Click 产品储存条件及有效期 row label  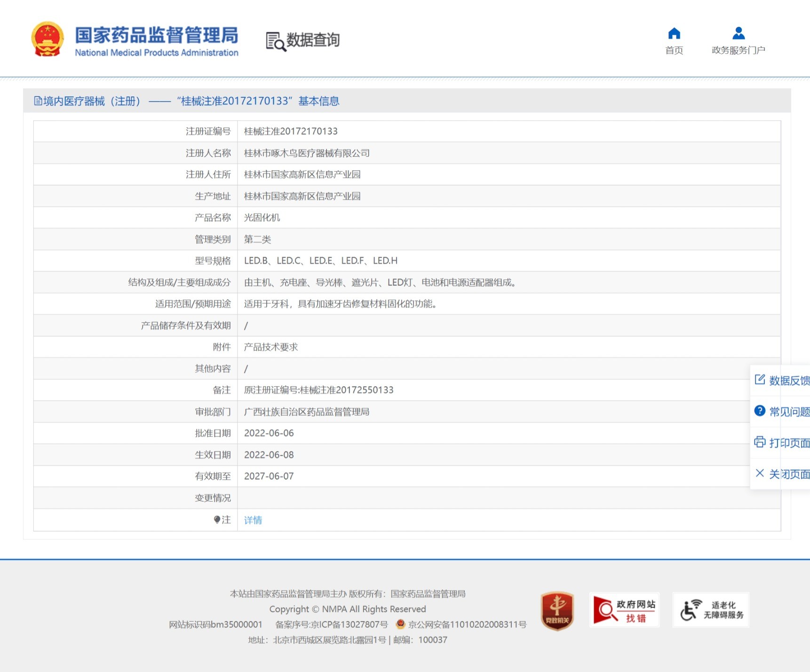pos(186,325)
